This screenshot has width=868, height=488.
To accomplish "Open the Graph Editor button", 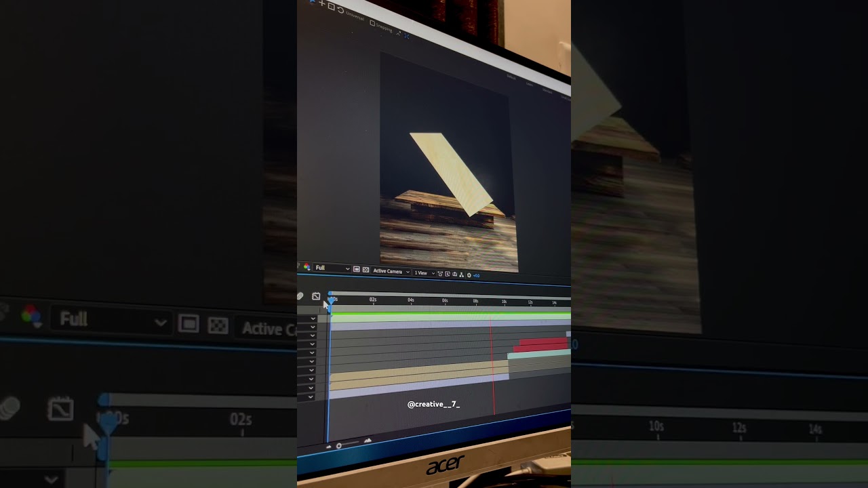I will [316, 296].
